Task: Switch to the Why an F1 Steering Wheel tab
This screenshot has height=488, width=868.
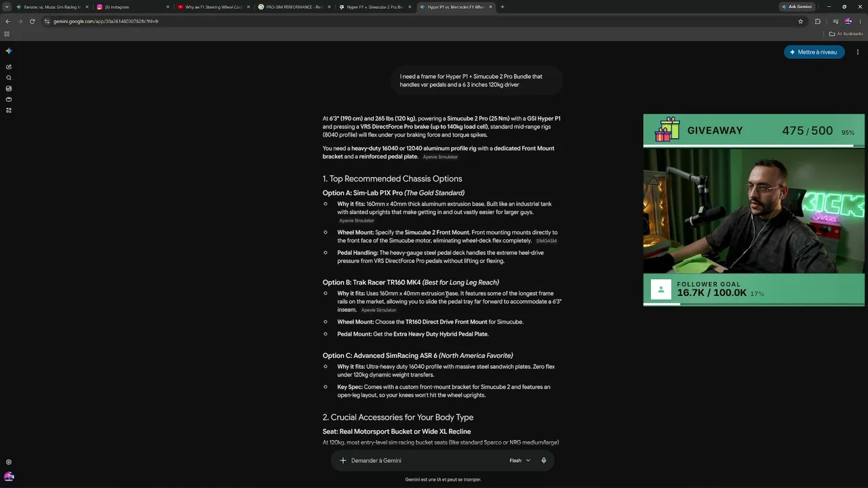Action: [x=213, y=7]
